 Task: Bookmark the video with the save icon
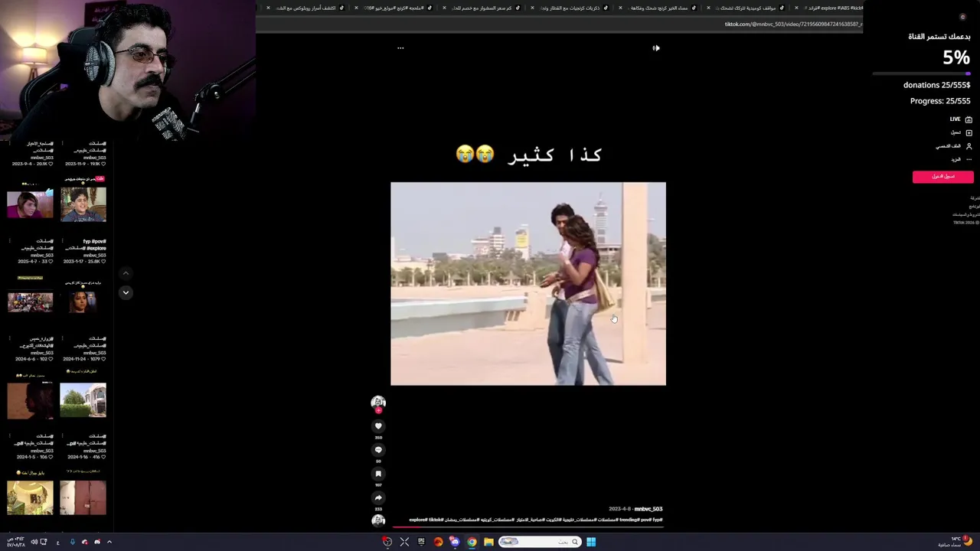tap(378, 474)
